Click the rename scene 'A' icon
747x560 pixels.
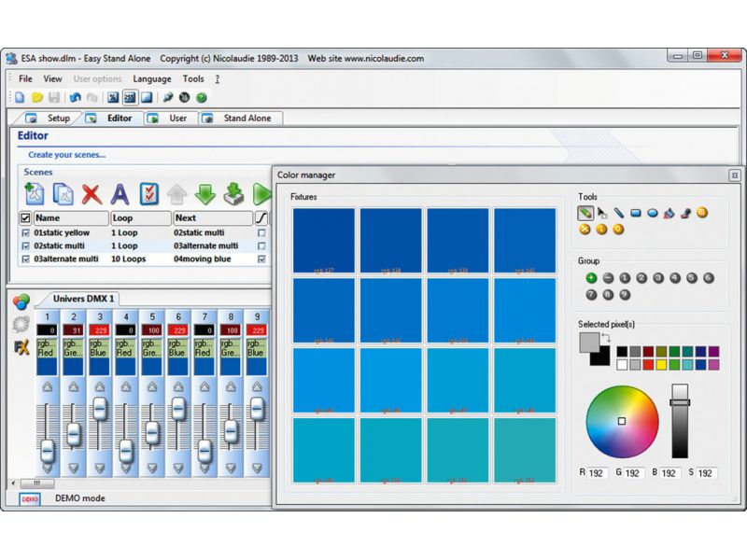pos(120,194)
